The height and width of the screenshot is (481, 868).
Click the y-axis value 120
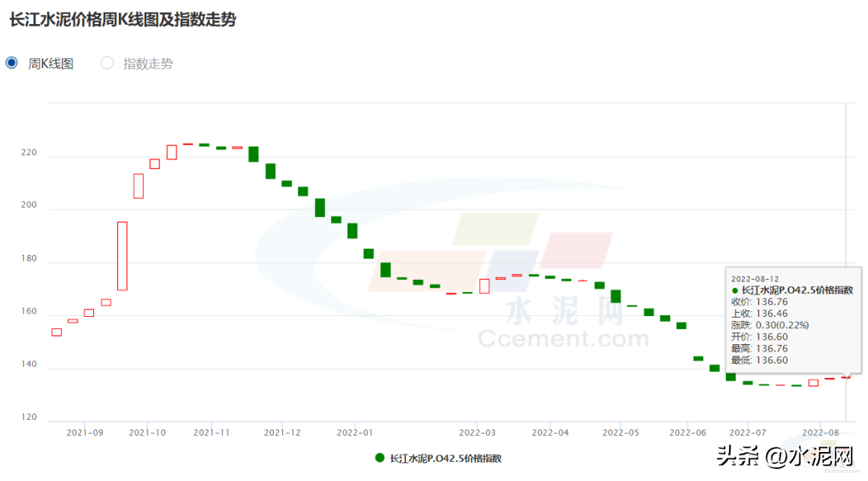29,417
